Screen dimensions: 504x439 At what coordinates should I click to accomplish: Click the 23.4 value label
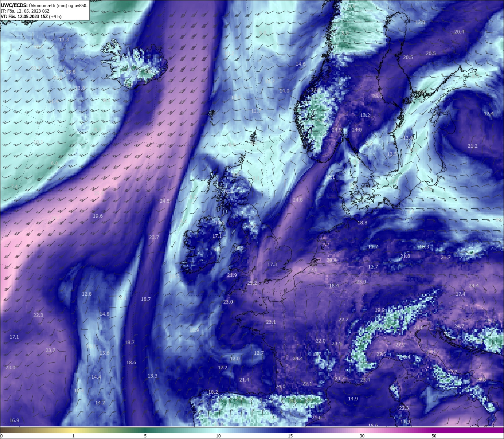365,380
